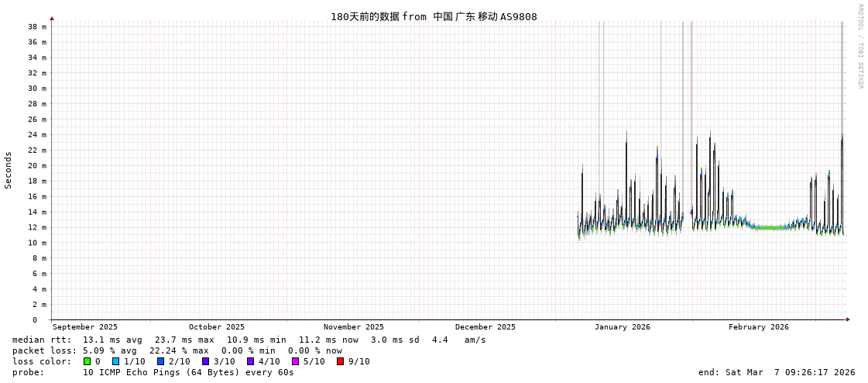The width and height of the screenshot is (868, 383).
Task: Click the end timestamp Sat Mar 7
Action: click(x=777, y=372)
